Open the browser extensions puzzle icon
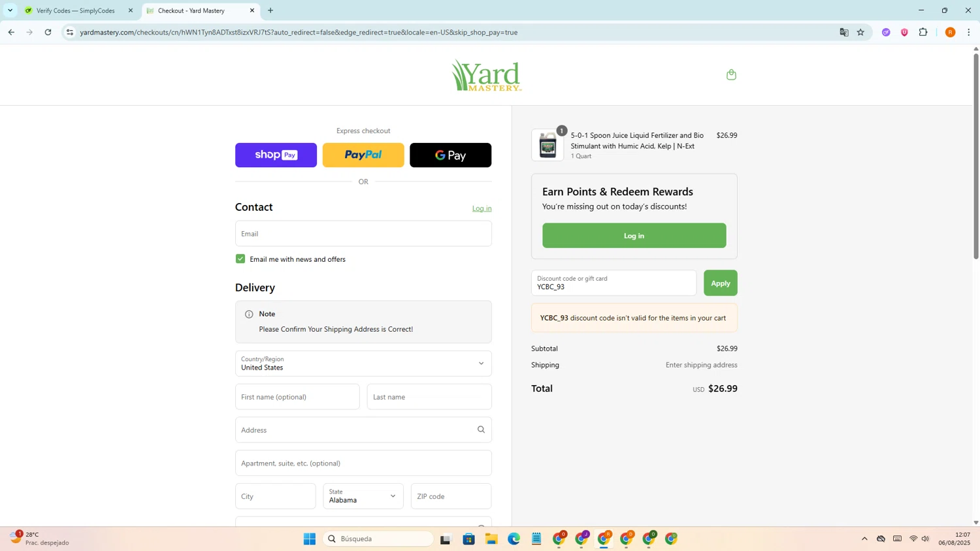Screen dimensions: 980x551 (923, 32)
